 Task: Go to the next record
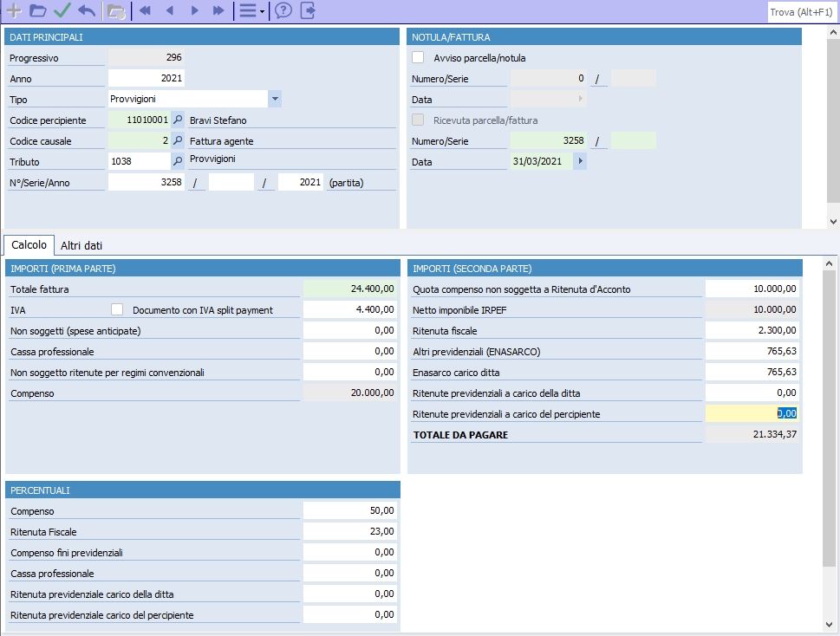[x=194, y=11]
